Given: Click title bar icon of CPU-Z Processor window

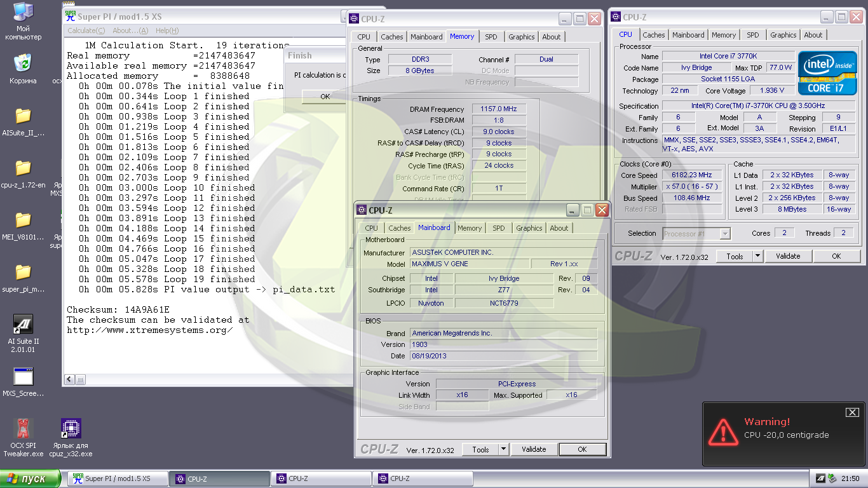Looking at the screenshot, I should pyautogui.click(x=616, y=17).
